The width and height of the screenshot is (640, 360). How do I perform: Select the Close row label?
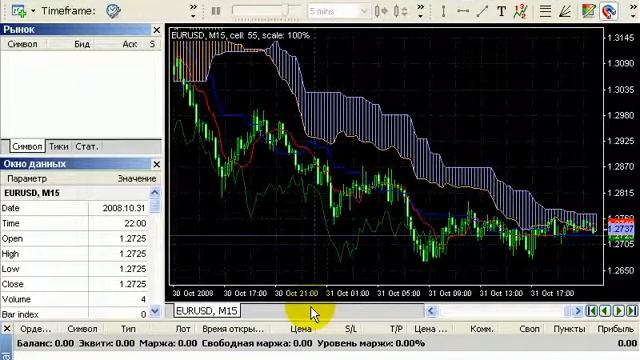13,284
